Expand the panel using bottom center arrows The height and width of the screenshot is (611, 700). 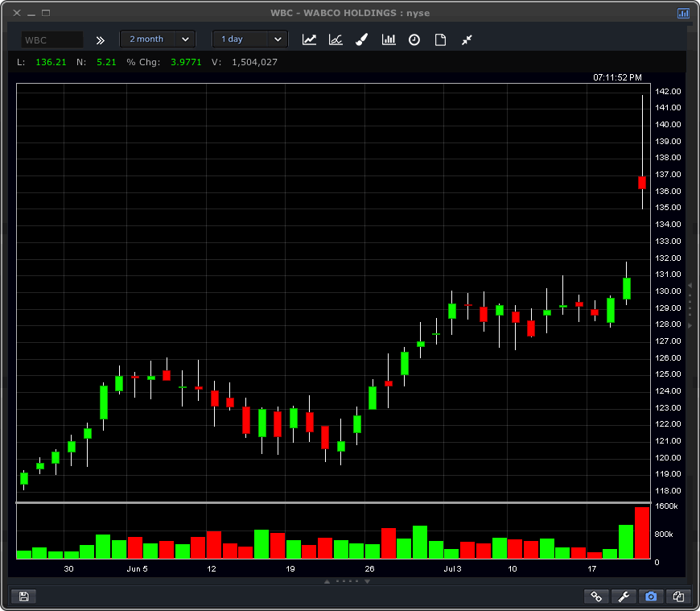346,580
